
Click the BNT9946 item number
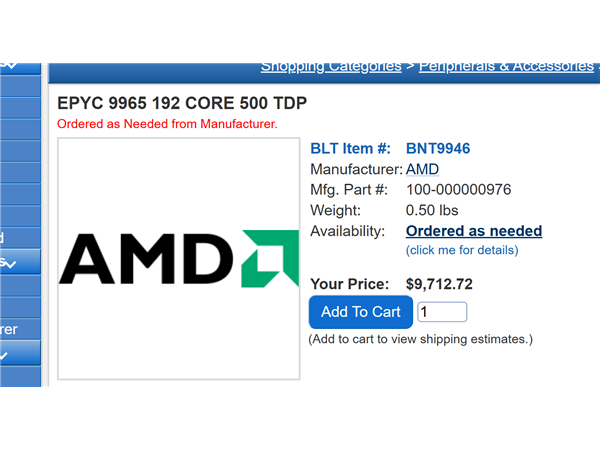click(x=438, y=148)
